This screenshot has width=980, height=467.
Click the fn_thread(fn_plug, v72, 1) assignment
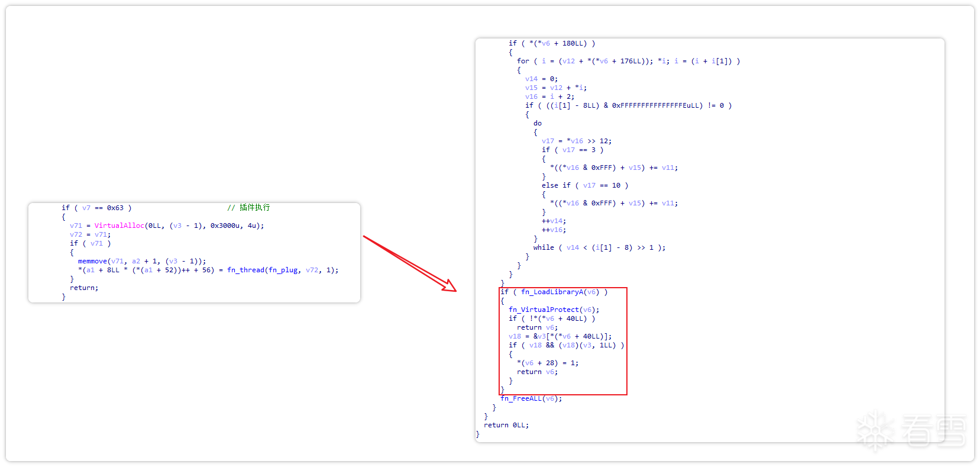208,270
